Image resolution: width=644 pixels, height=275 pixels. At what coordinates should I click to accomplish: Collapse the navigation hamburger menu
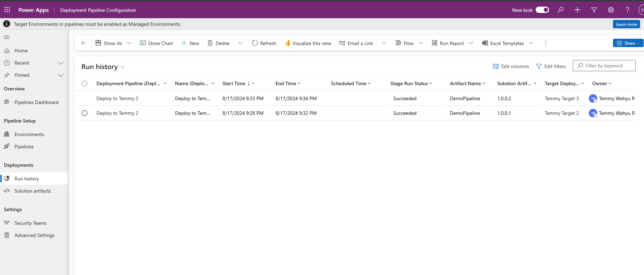tap(7, 37)
